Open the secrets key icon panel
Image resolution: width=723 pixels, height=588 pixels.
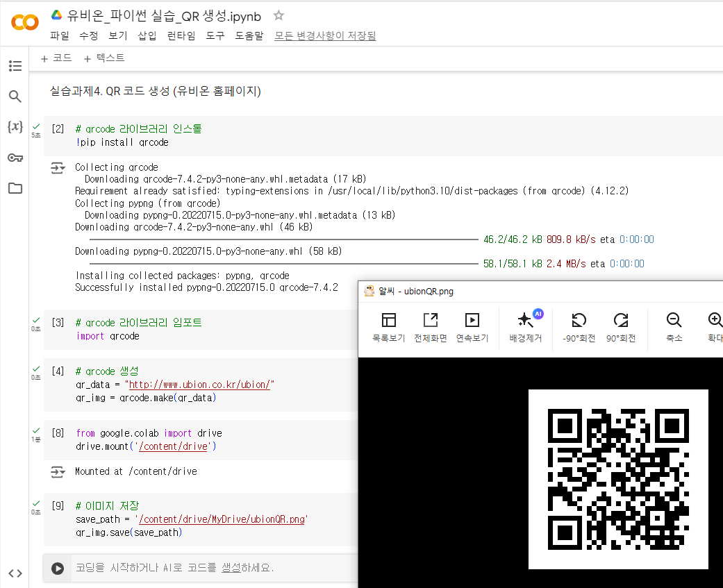pos(15,158)
